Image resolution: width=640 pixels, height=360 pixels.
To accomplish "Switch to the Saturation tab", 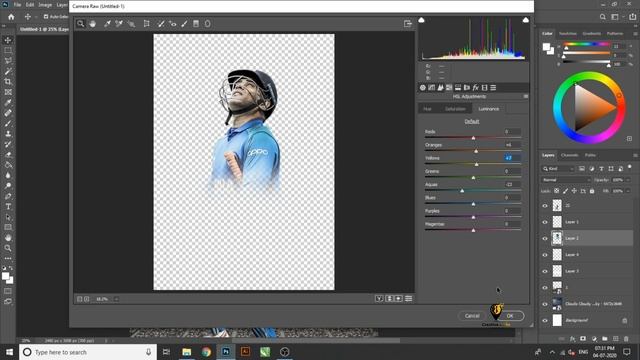I will (455, 109).
